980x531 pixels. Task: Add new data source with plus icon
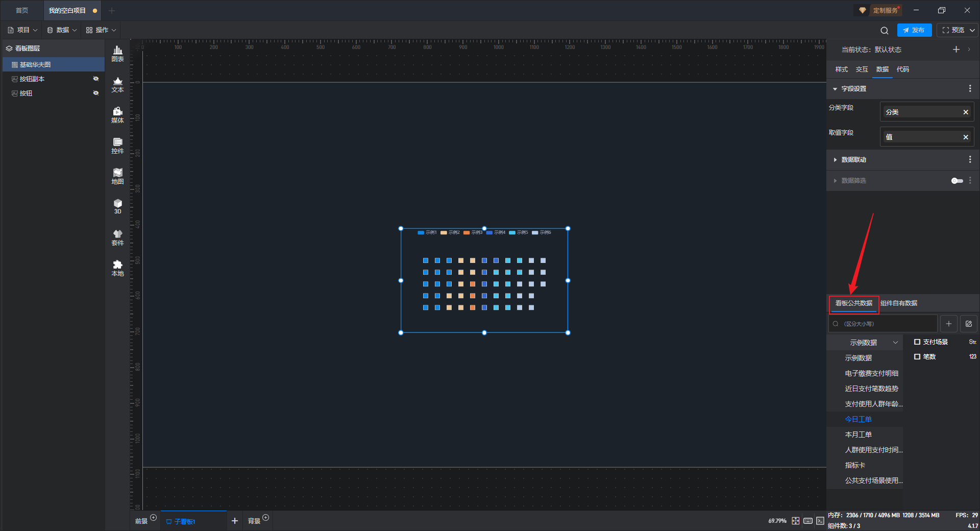tap(949, 324)
